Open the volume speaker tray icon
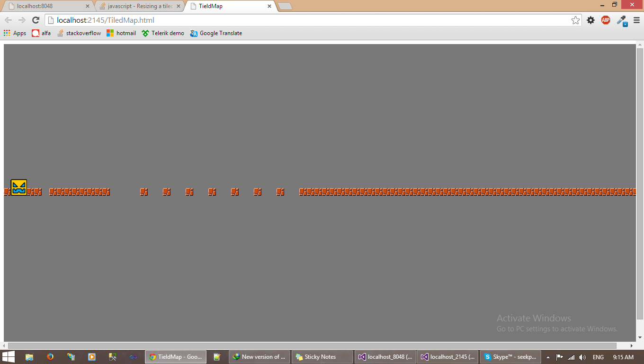 coord(582,357)
